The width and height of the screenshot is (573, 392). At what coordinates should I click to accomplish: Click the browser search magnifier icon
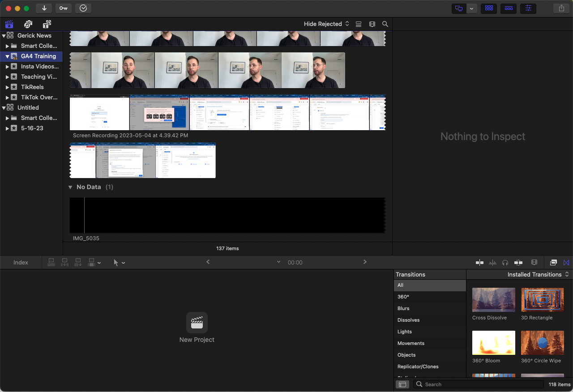385,24
